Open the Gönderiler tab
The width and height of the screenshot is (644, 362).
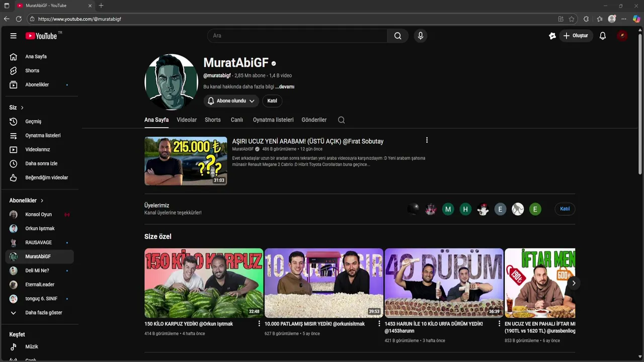click(314, 120)
